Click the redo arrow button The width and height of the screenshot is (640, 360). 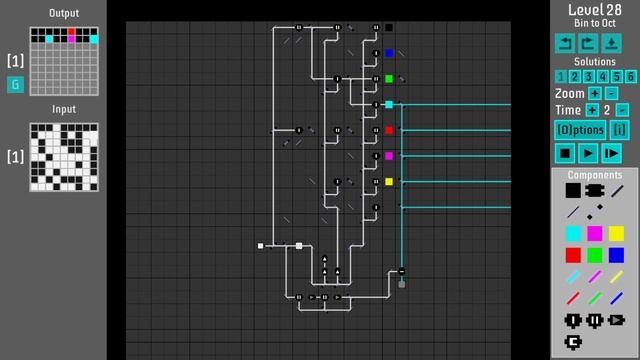pyautogui.click(x=588, y=43)
